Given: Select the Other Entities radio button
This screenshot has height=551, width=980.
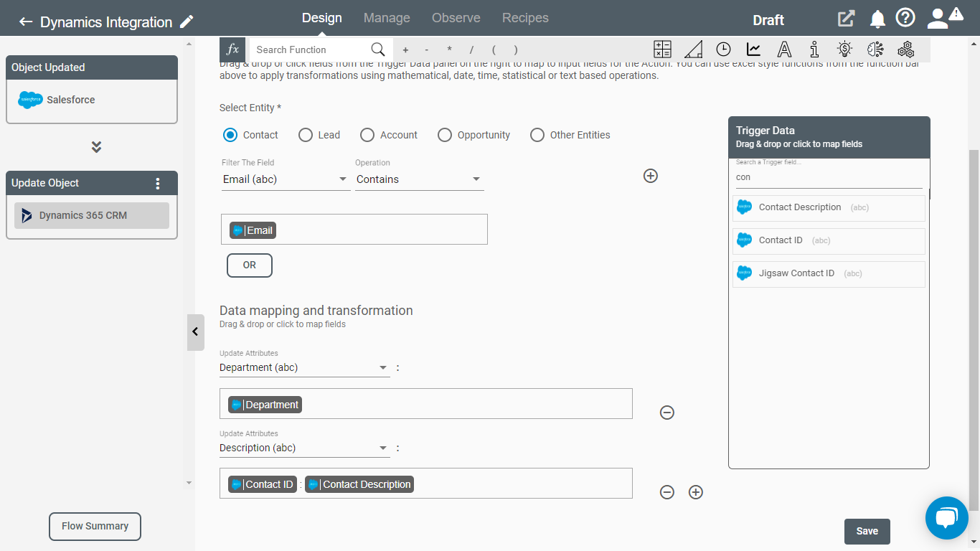Looking at the screenshot, I should pyautogui.click(x=537, y=135).
